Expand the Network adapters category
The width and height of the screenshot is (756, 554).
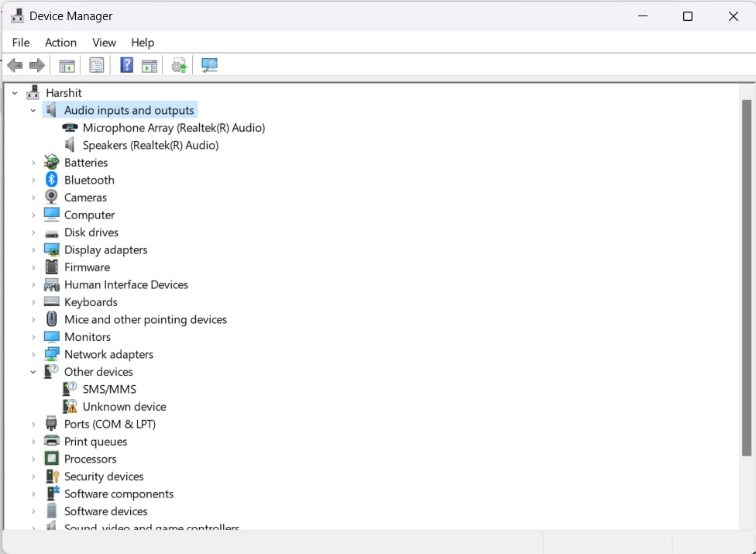pos(33,355)
